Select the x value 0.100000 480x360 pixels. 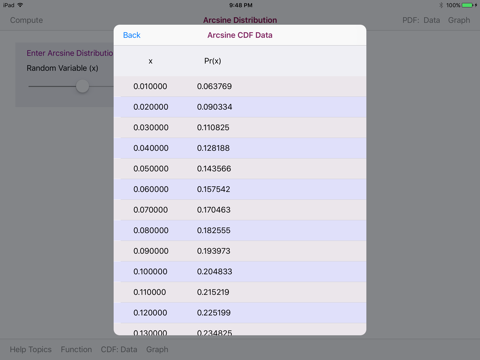click(150, 272)
